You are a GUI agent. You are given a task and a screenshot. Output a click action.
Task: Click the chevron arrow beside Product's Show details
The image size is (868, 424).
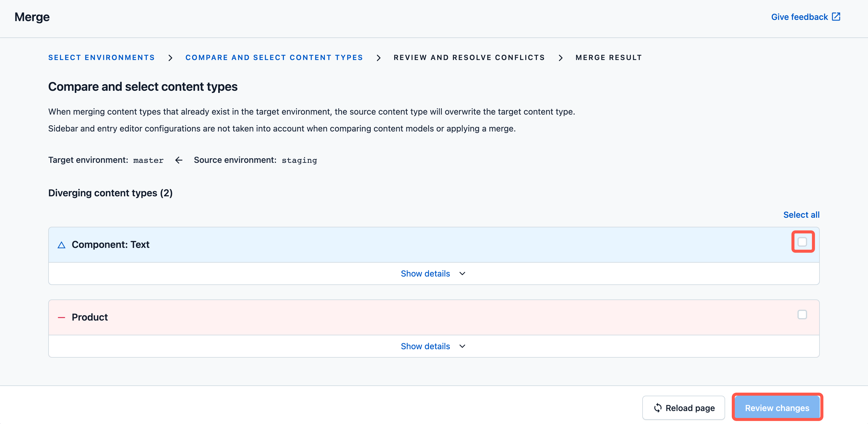point(462,346)
